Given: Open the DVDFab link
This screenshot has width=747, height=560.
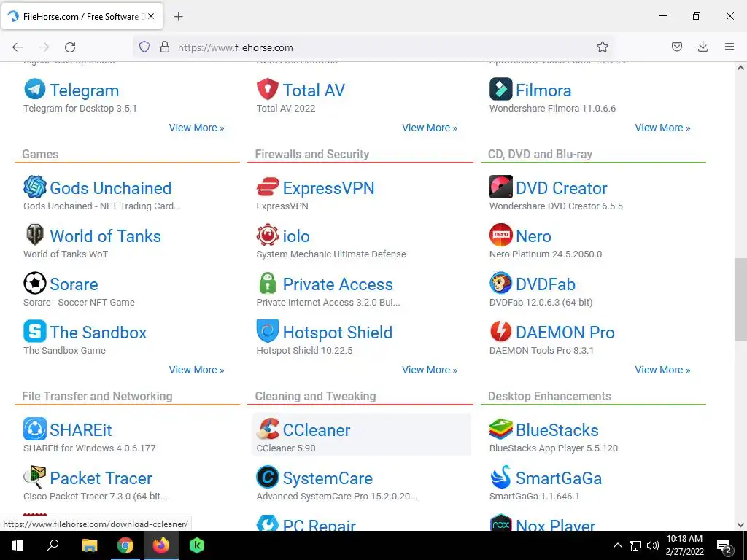Looking at the screenshot, I should pyautogui.click(x=546, y=284).
